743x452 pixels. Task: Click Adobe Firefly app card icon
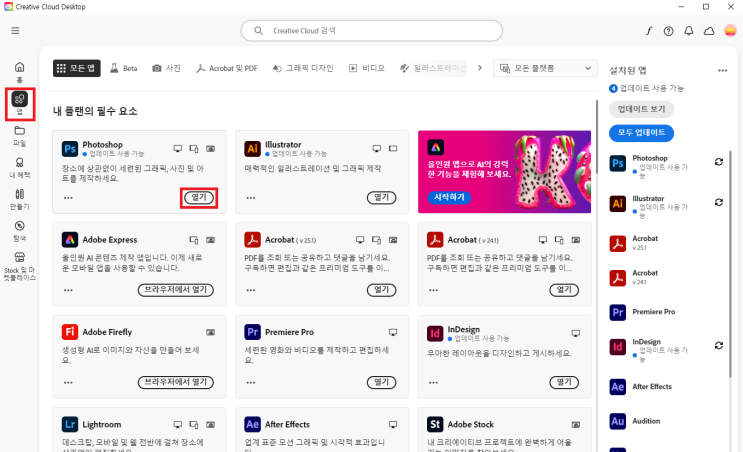point(70,332)
